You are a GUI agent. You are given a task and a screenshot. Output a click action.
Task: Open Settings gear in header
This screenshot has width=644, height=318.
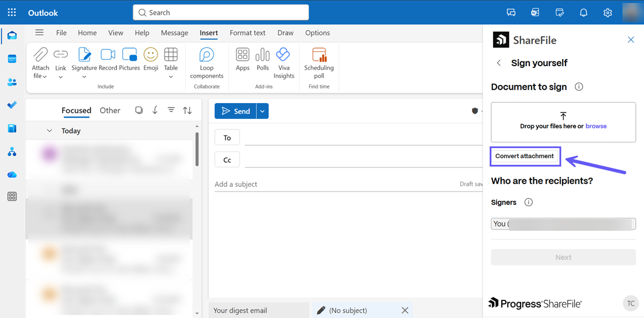(x=608, y=12)
